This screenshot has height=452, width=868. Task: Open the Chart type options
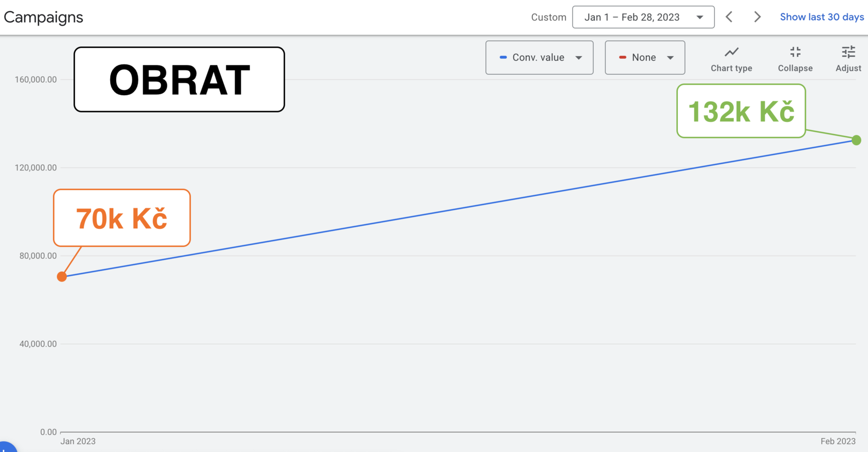click(731, 59)
